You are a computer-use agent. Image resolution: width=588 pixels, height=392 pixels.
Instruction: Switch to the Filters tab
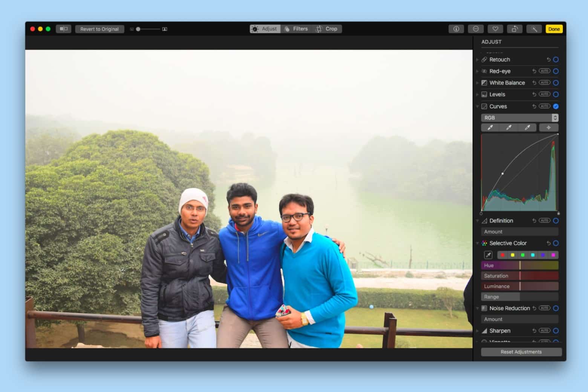[296, 29]
